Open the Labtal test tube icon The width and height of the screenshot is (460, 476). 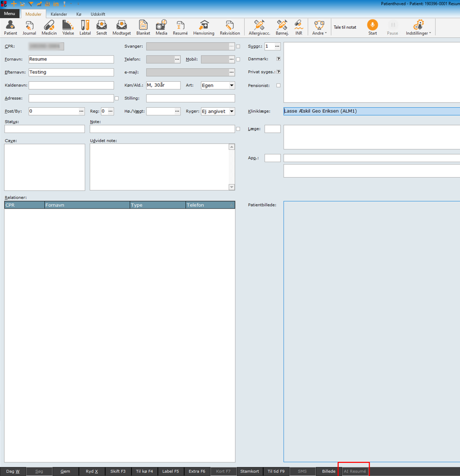85,28
